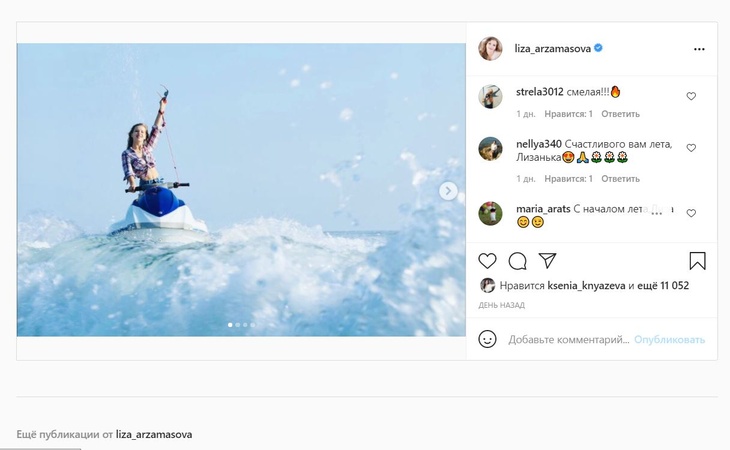Image resolution: width=730 pixels, height=450 pixels.
Task: Like the post with heart icon
Action: (x=487, y=261)
